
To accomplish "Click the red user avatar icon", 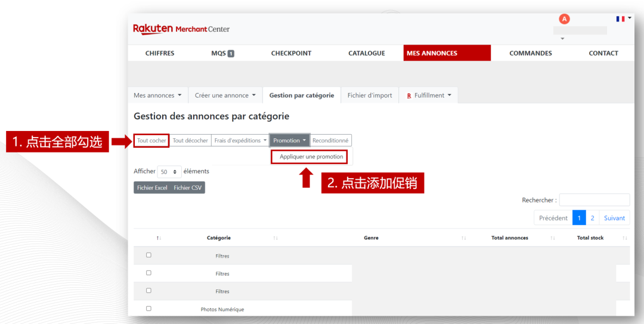I will [564, 19].
